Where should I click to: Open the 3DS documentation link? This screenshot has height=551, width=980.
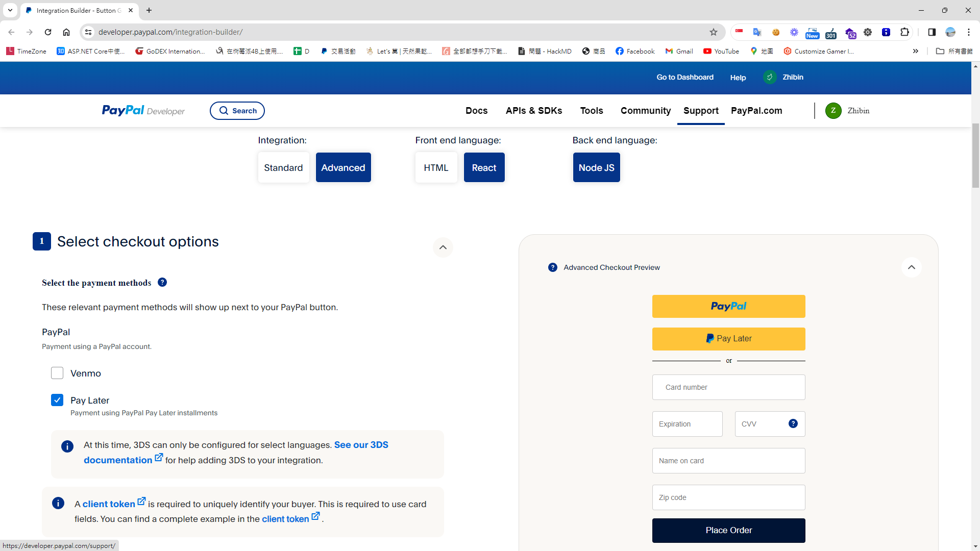pyautogui.click(x=360, y=445)
